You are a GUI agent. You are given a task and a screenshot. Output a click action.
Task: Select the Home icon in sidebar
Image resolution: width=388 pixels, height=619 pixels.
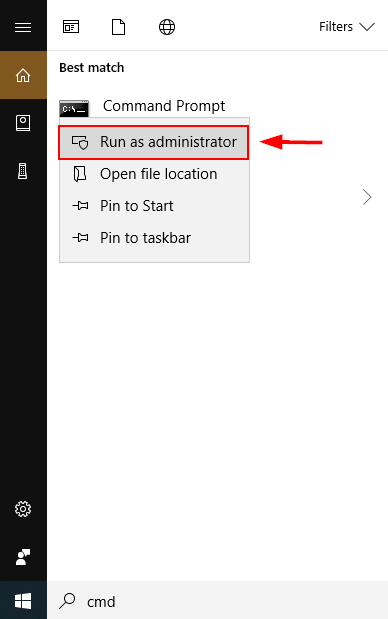(x=23, y=75)
